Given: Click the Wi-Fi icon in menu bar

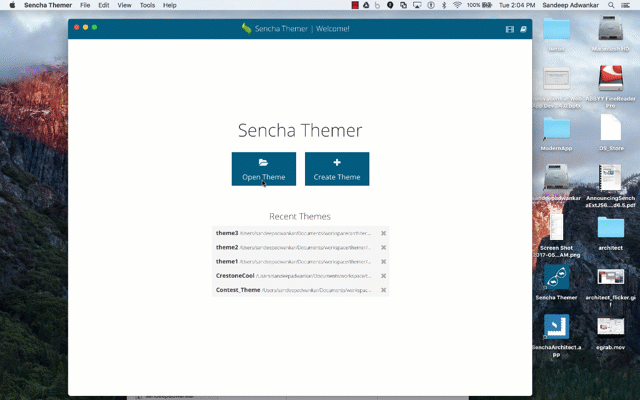Looking at the screenshot, I should (x=457, y=5).
